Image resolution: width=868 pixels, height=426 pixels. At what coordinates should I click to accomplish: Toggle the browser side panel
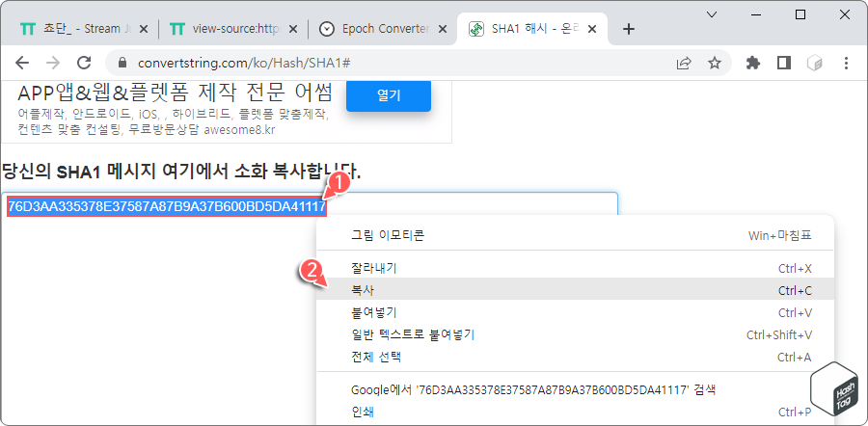click(784, 63)
